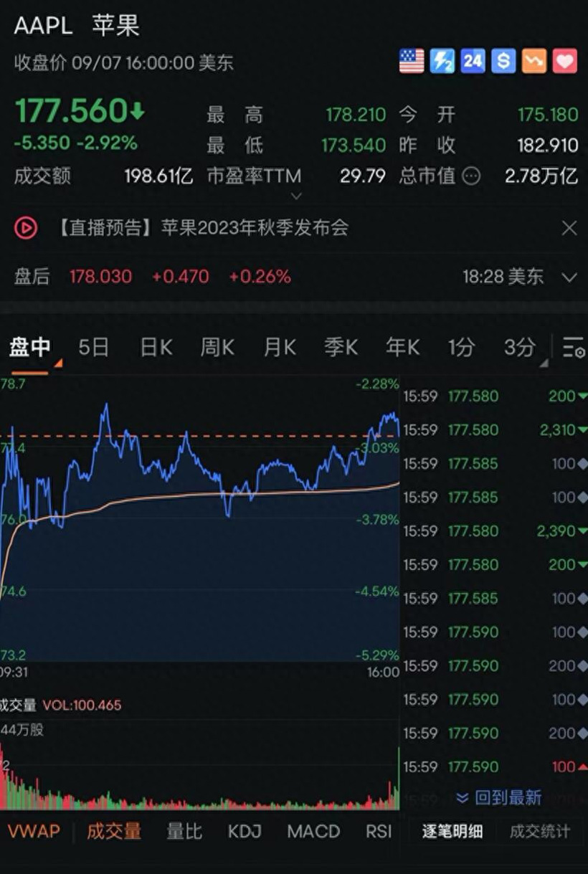Tap the 最高 value 178.210
This screenshot has width=588, height=874.
(356, 115)
